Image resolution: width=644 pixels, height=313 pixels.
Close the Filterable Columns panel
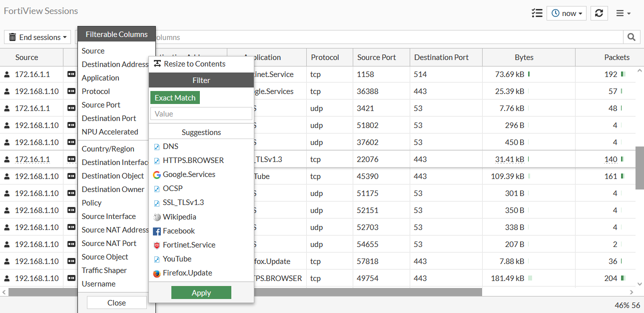(x=116, y=302)
